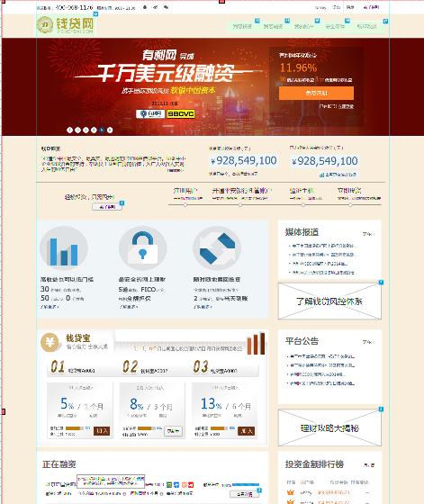Select the fourth carousel dot on the banner
This screenshot has height=504, width=424.
[x=94, y=130]
